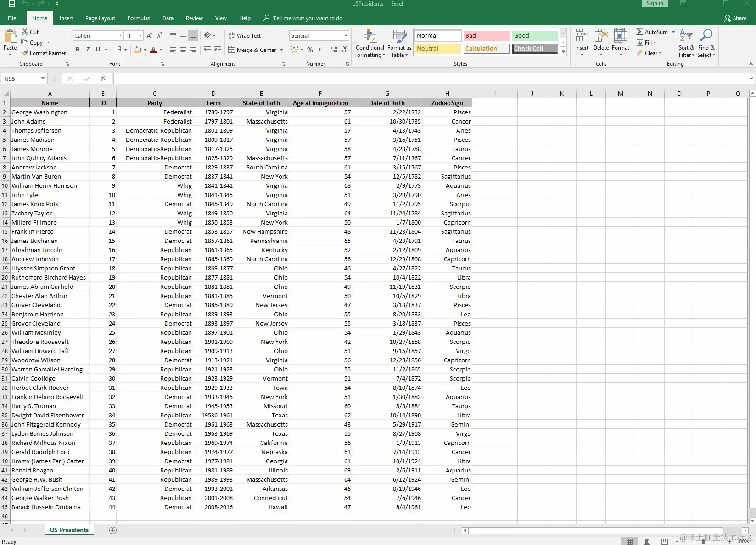The width and height of the screenshot is (756, 545).
Task: Select the US Presidents sheet tab
Action: click(69, 530)
